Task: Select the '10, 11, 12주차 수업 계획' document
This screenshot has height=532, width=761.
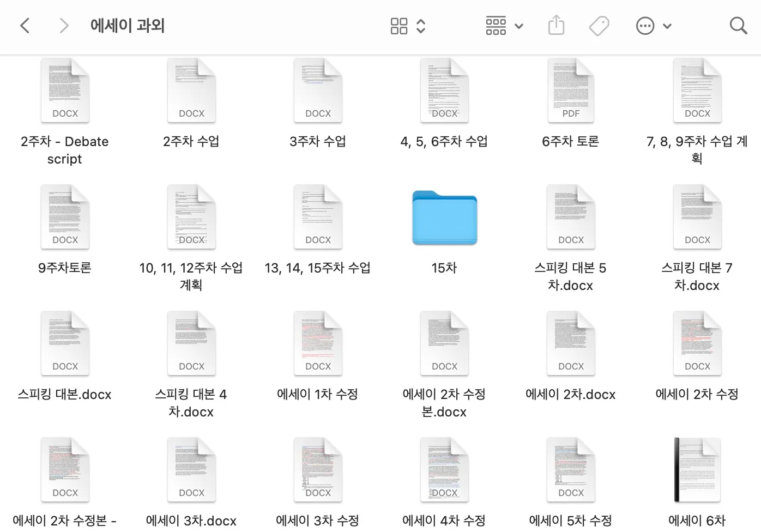Action: (x=191, y=216)
